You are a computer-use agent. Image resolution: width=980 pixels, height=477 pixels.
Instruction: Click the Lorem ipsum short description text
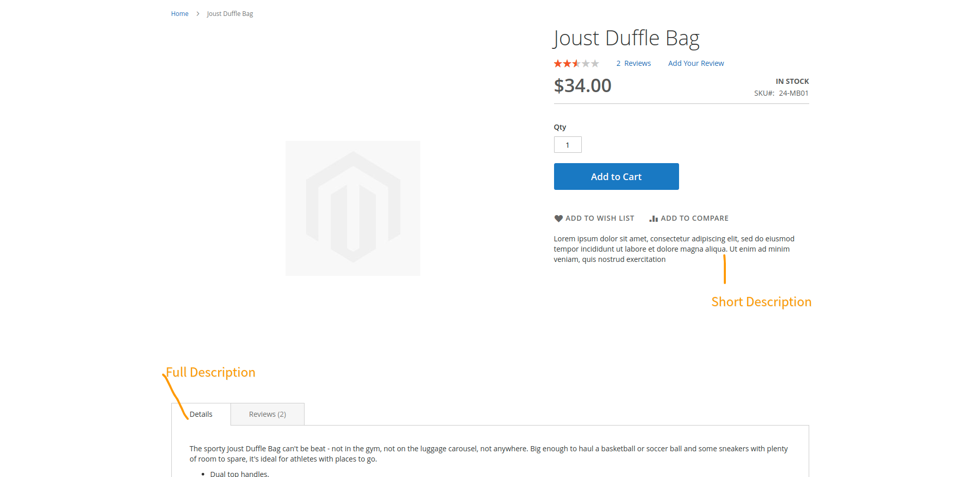click(x=674, y=249)
